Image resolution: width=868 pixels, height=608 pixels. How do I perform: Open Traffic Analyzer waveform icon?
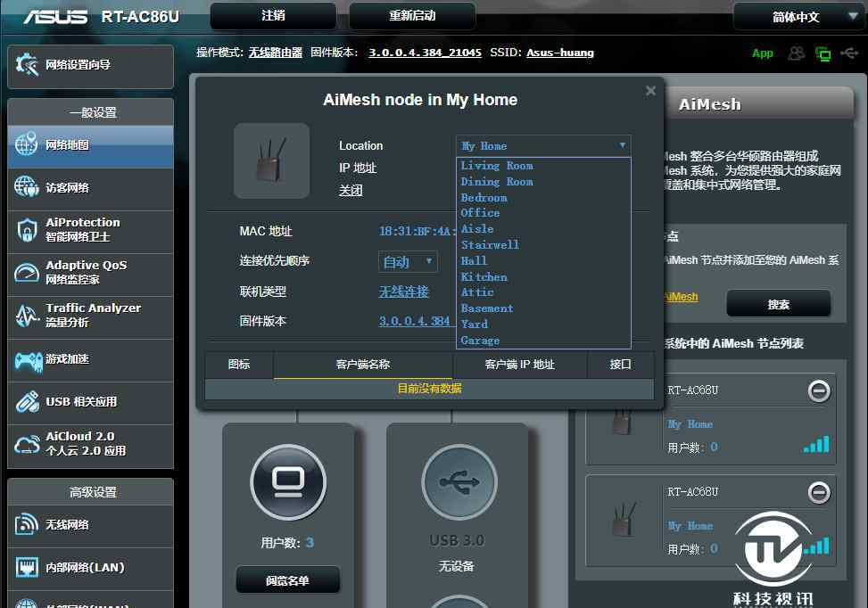coord(26,315)
